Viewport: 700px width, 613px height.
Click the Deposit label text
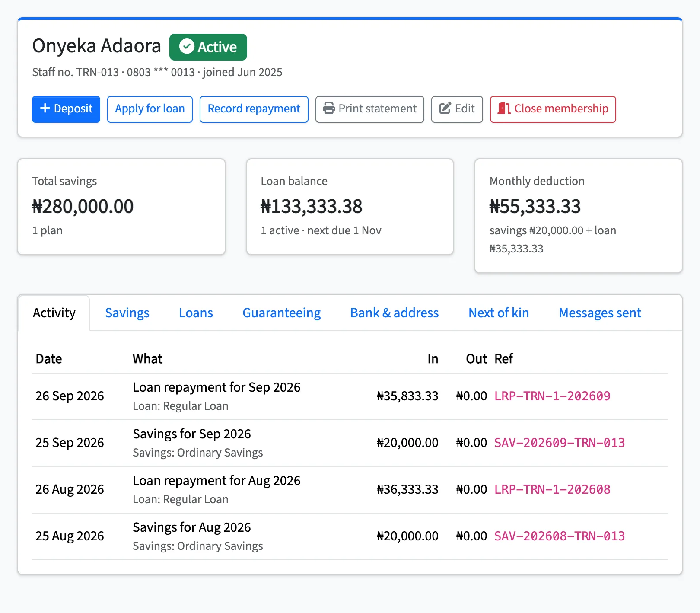(x=73, y=109)
